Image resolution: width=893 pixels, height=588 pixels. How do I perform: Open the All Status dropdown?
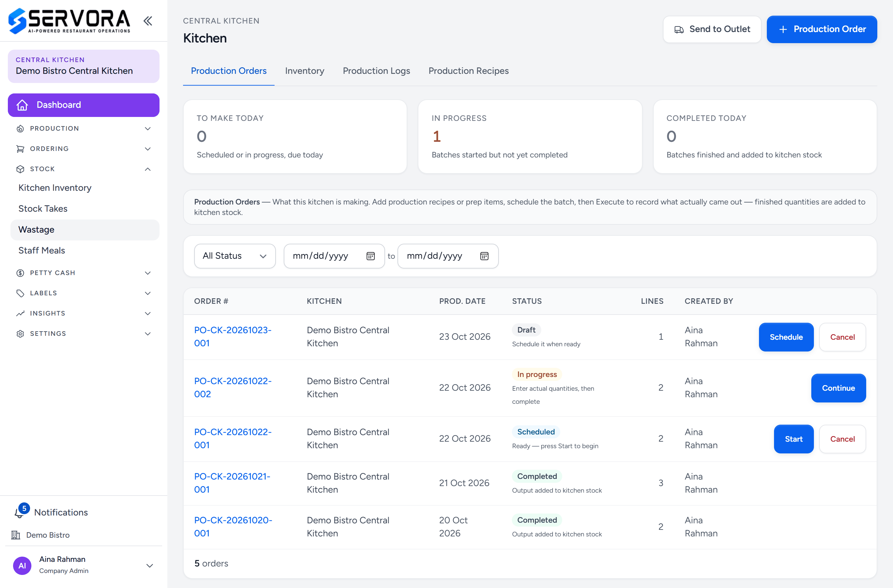235,256
